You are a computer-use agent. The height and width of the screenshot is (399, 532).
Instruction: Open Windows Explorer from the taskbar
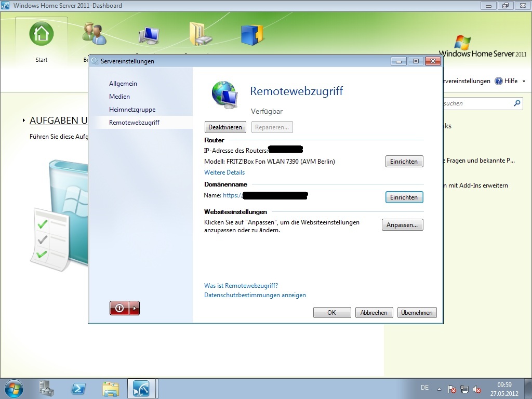pos(111,389)
